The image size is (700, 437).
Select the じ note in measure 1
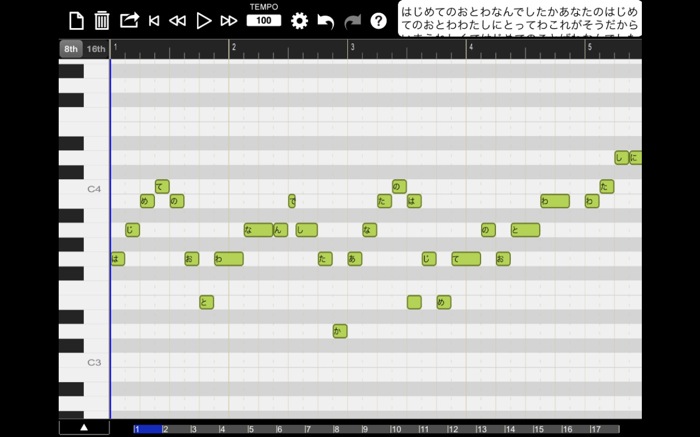[x=133, y=230]
